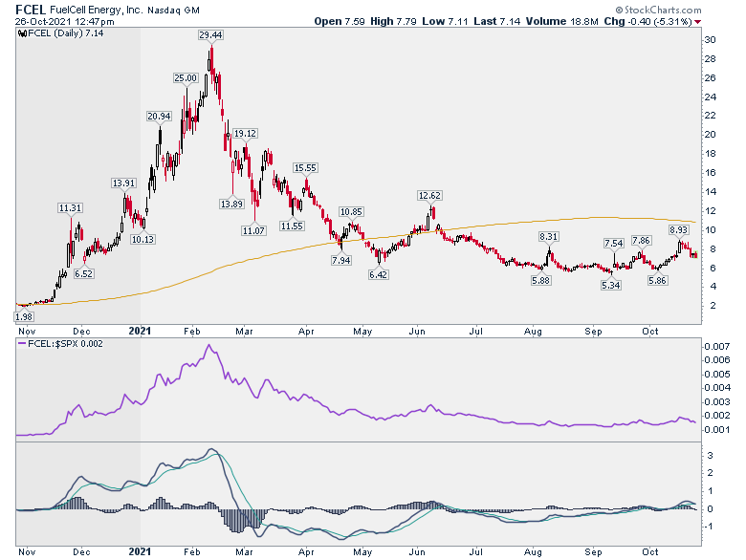
Task: Click the 10.13 low price label
Action: pyautogui.click(x=143, y=240)
